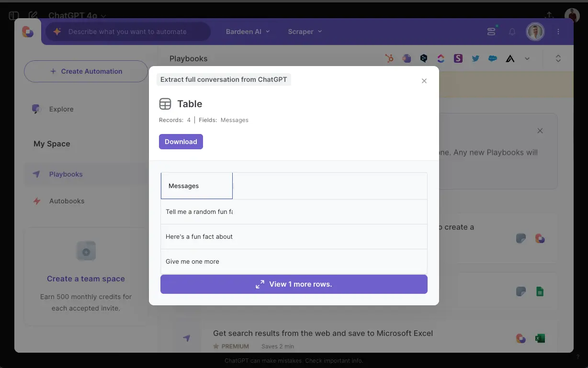Click the 'Tell me a random fun fa' row

click(x=294, y=212)
